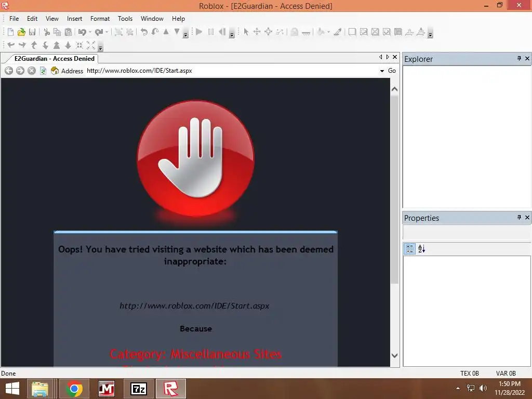Open the View menu

point(52,19)
